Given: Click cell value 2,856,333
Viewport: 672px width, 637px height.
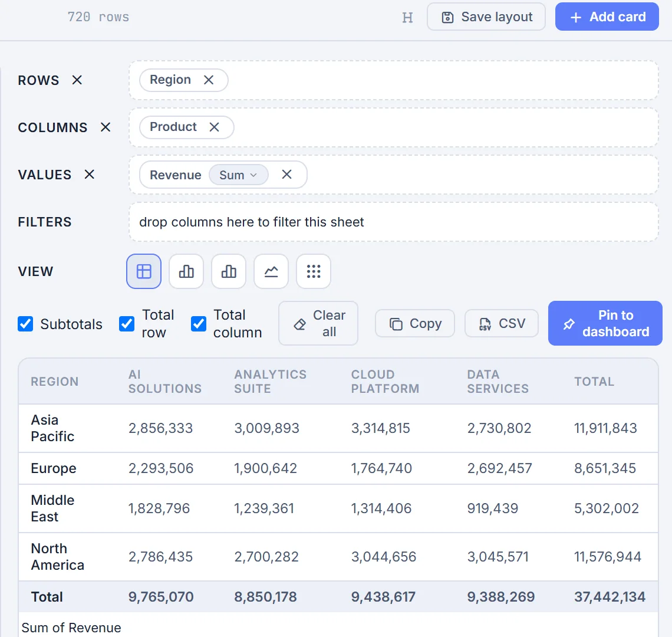Looking at the screenshot, I should coord(161,428).
